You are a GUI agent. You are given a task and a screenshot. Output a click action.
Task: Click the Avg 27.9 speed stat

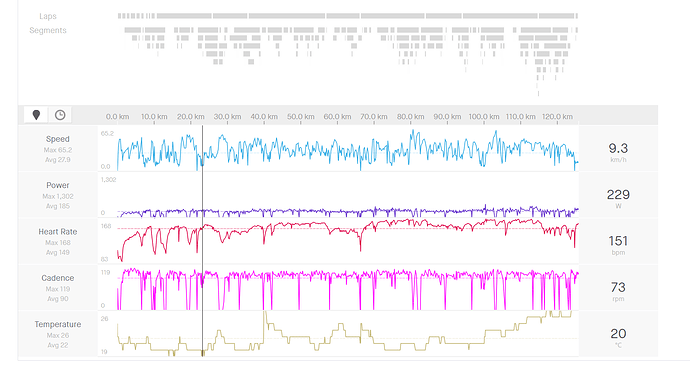pyautogui.click(x=58, y=160)
